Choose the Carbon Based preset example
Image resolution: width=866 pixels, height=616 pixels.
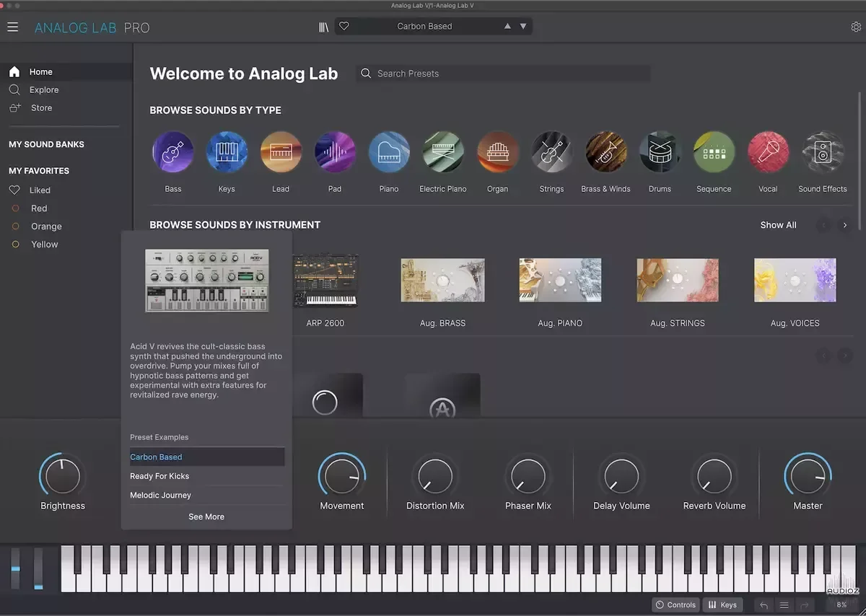[207, 457]
